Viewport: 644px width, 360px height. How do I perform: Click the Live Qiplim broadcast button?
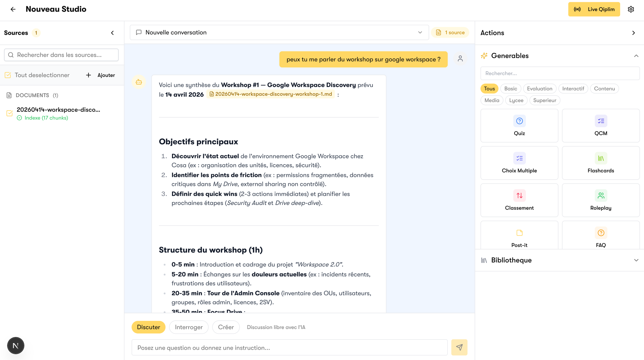click(x=594, y=9)
